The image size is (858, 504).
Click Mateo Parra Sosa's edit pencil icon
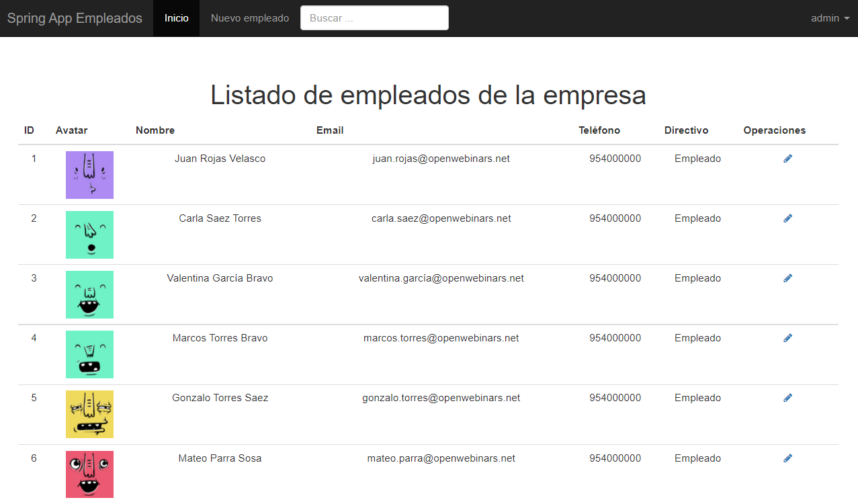click(x=787, y=458)
